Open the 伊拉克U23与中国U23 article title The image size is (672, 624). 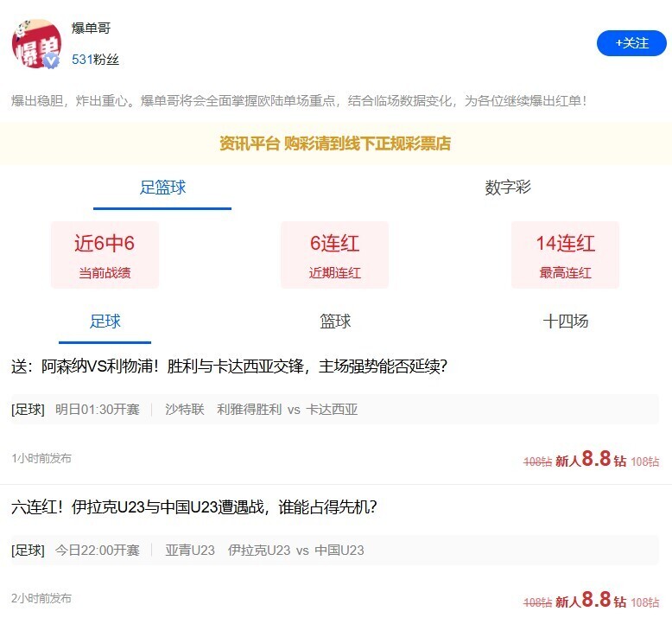click(194, 507)
